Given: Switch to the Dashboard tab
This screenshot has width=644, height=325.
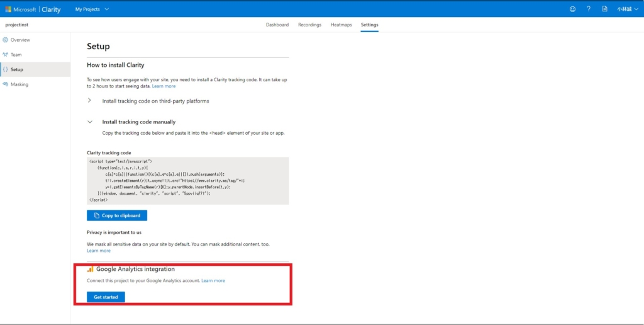Looking at the screenshot, I should [277, 25].
